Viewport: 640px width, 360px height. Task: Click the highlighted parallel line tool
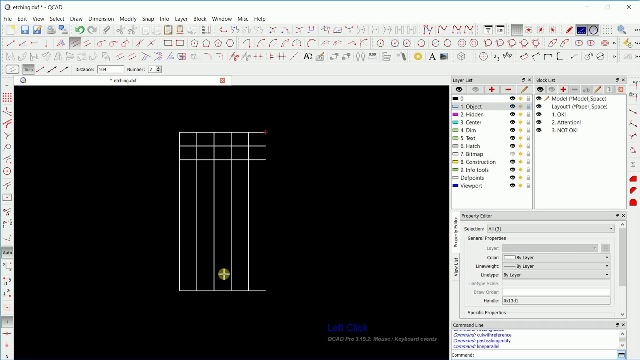click(75, 43)
